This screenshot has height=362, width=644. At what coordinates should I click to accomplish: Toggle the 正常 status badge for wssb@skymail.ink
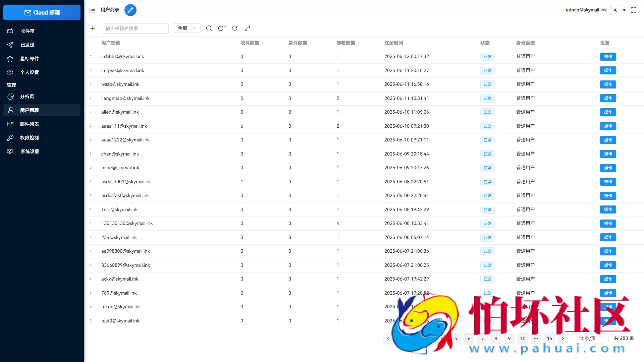coord(487,84)
